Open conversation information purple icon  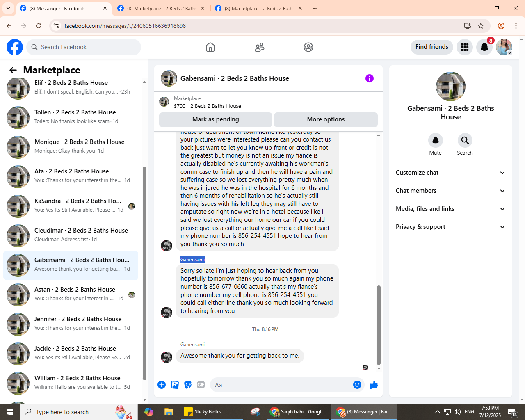pos(370,78)
